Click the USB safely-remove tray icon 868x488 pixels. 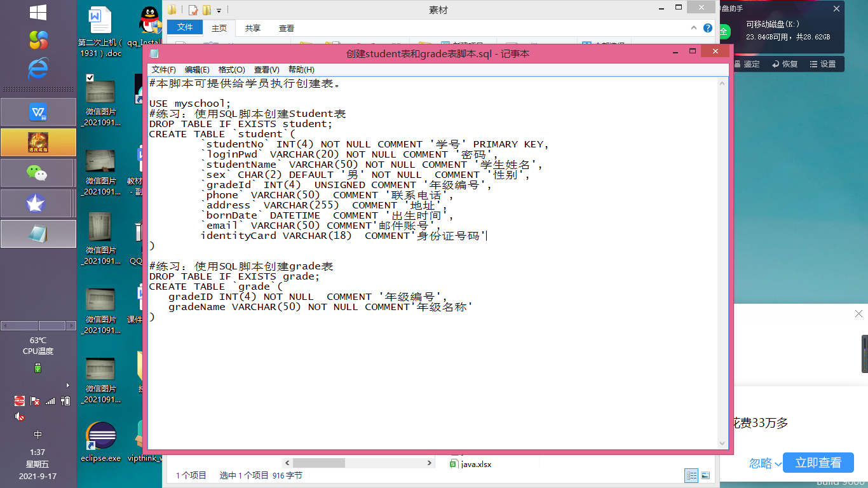(x=37, y=368)
